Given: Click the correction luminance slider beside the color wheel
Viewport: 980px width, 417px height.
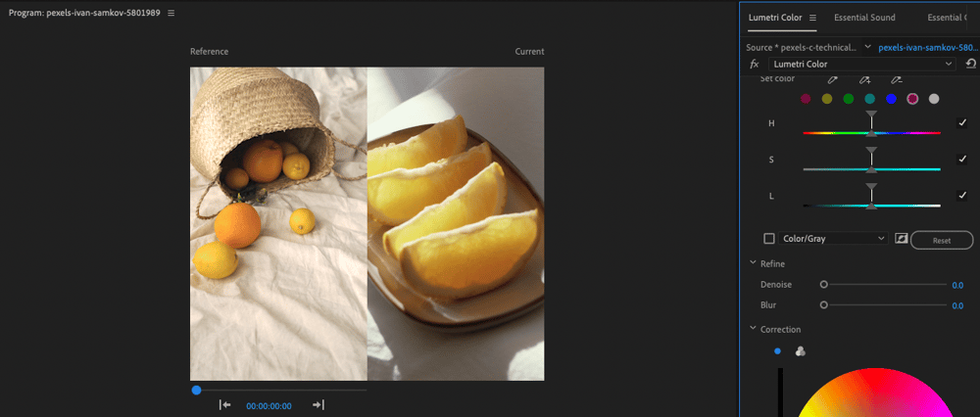Looking at the screenshot, I should (x=780, y=393).
